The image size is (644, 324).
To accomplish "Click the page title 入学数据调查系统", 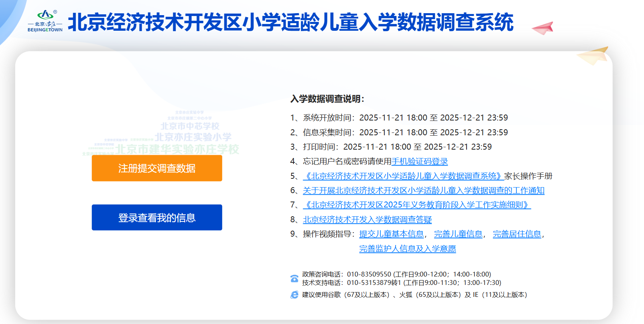I will click(290, 22).
